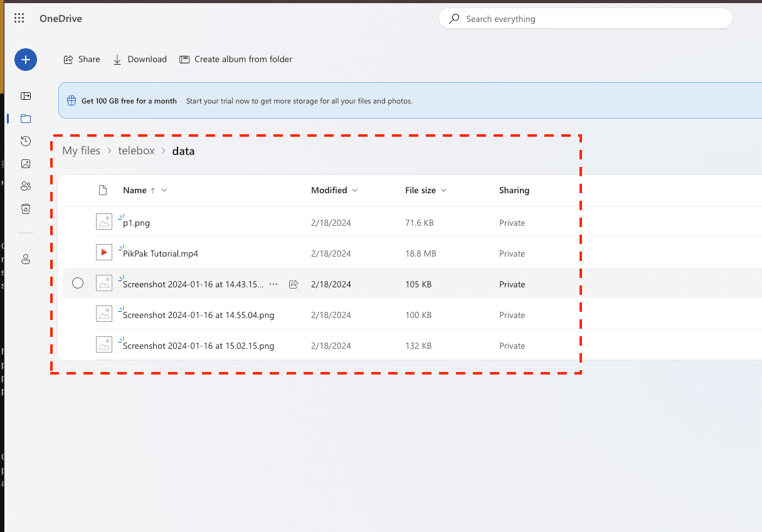Click the Share toolbar button
Screen dimensions: 762x532
82,60
